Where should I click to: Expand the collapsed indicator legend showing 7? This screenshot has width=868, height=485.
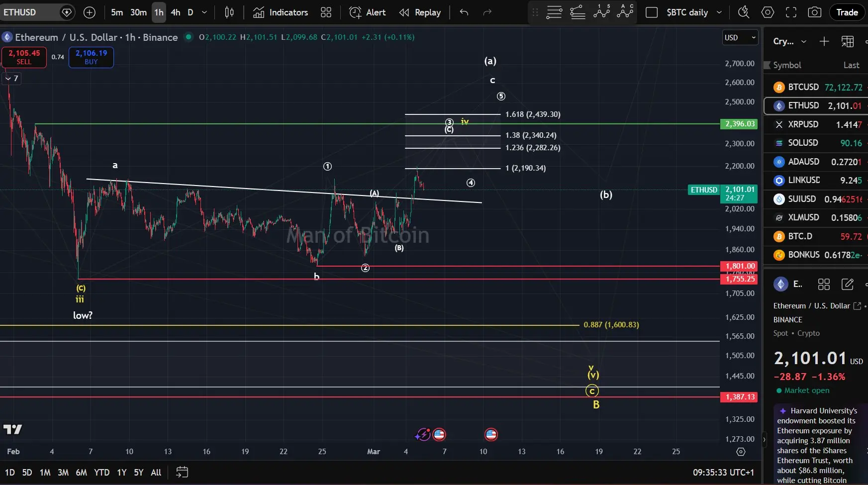pos(12,79)
